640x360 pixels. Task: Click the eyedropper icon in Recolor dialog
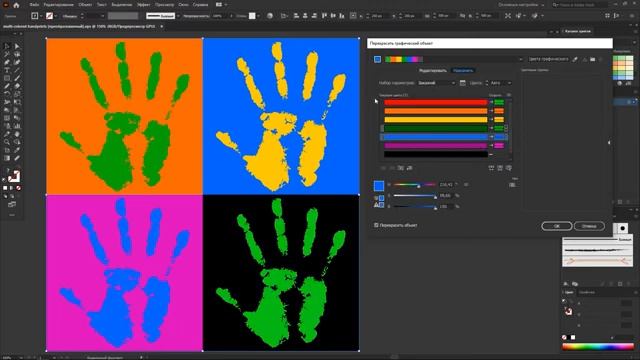[575, 59]
